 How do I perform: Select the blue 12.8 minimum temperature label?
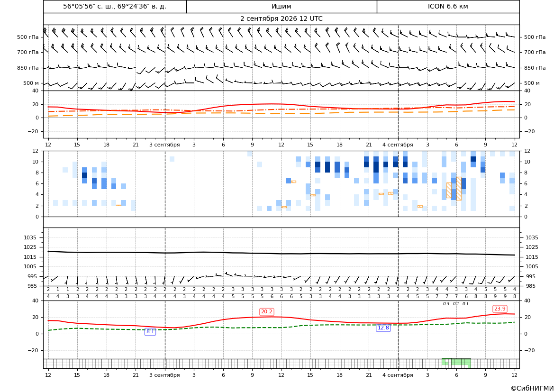pos(383,328)
